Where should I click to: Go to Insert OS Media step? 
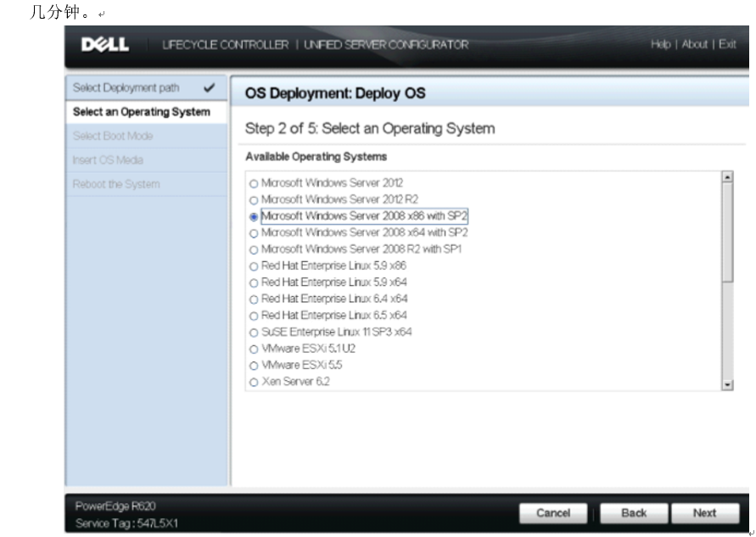coord(146,160)
